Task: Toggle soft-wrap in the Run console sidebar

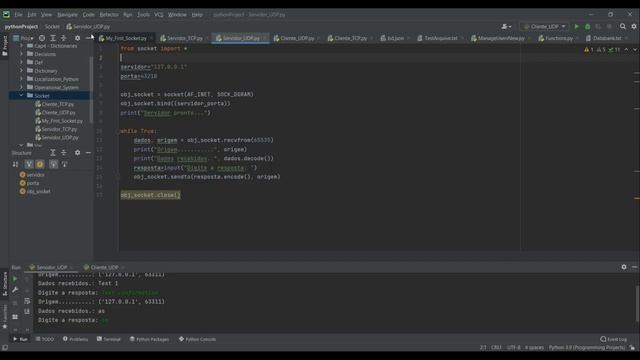Action: [27, 301]
